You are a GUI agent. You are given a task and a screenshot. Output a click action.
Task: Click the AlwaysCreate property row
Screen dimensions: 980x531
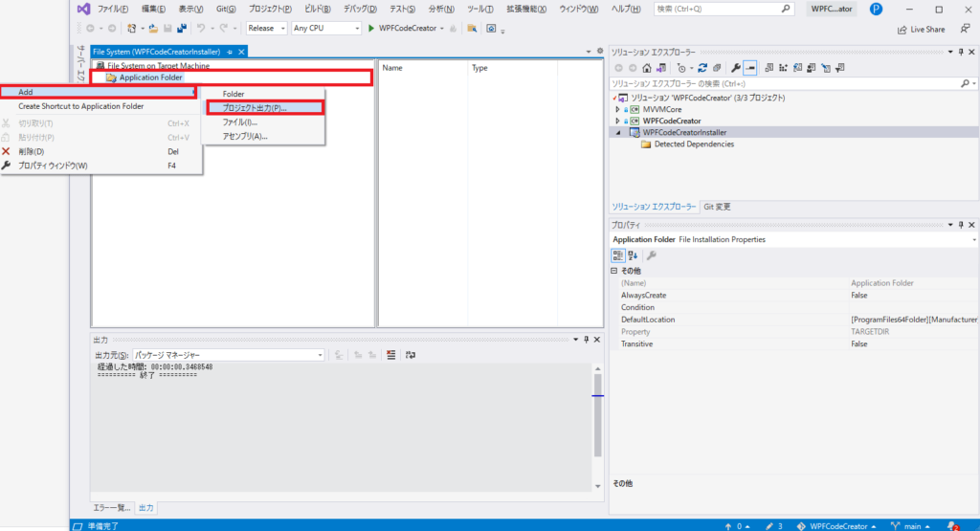point(793,295)
